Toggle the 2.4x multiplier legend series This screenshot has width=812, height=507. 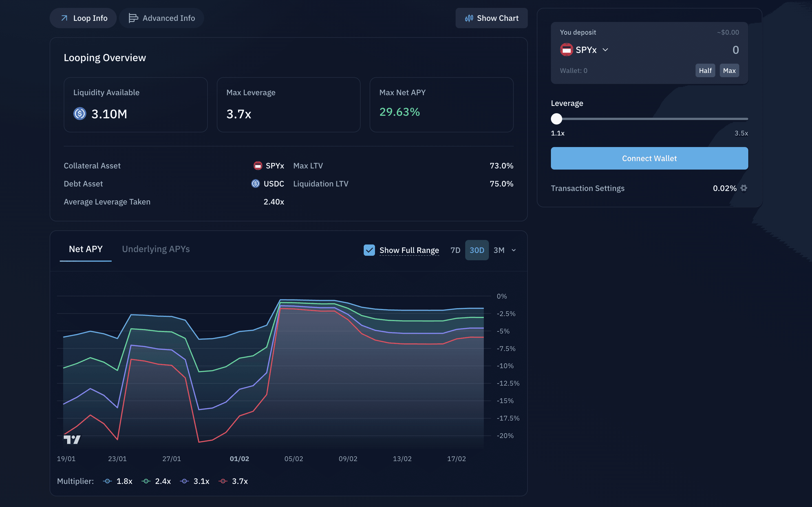(156, 481)
